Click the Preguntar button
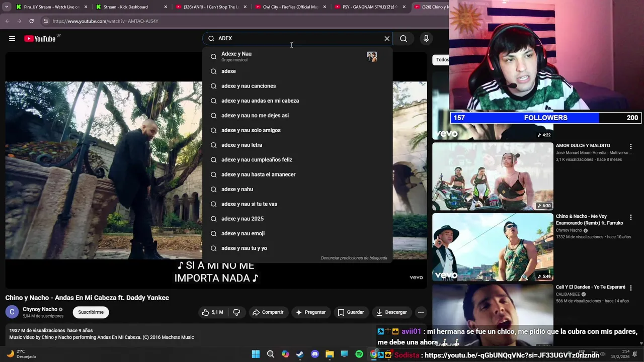 (311, 312)
